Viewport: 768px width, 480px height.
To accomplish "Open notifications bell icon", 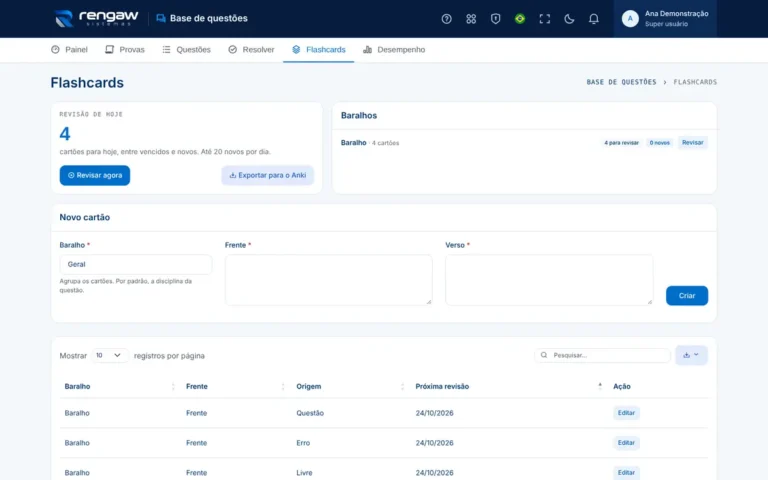I will click(x=593, y=19).
